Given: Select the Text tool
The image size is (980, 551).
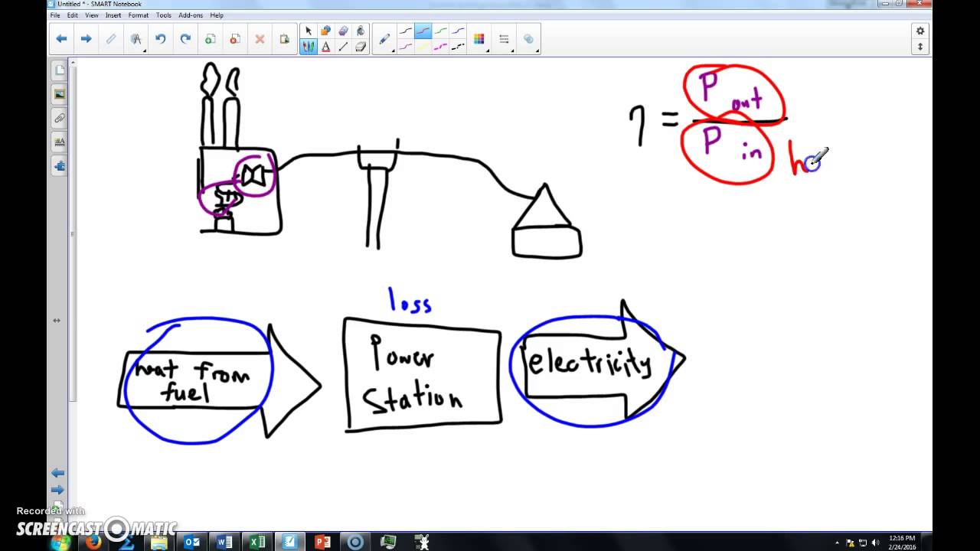Looking at the screenshot, I should click(325, 47).
